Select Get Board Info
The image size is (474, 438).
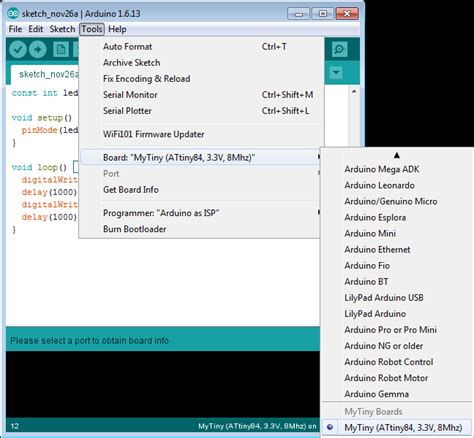coord(131,190)
